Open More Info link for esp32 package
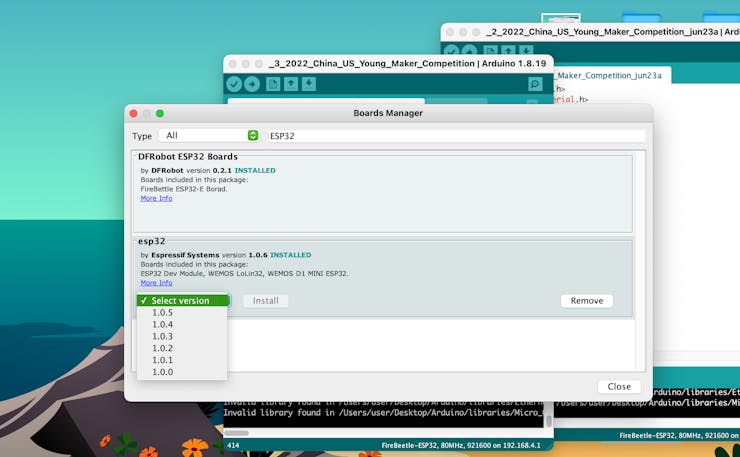740x457 pixels. (156, 283)
